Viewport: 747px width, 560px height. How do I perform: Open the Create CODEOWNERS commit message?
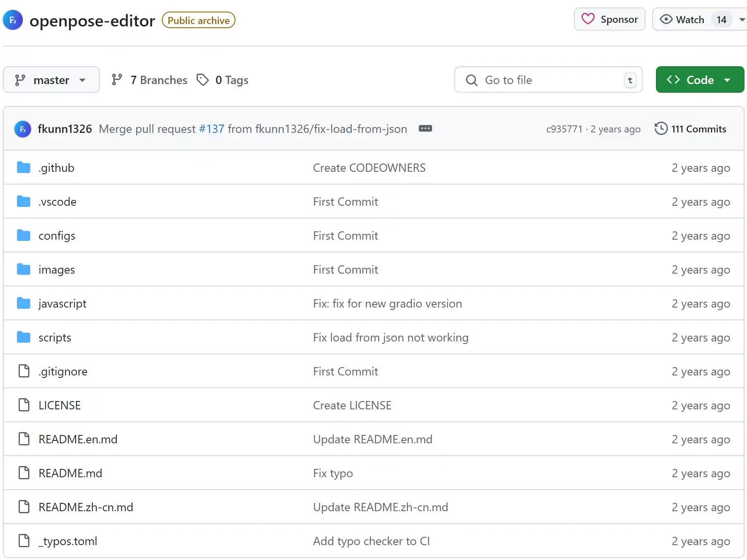[369, 168]
